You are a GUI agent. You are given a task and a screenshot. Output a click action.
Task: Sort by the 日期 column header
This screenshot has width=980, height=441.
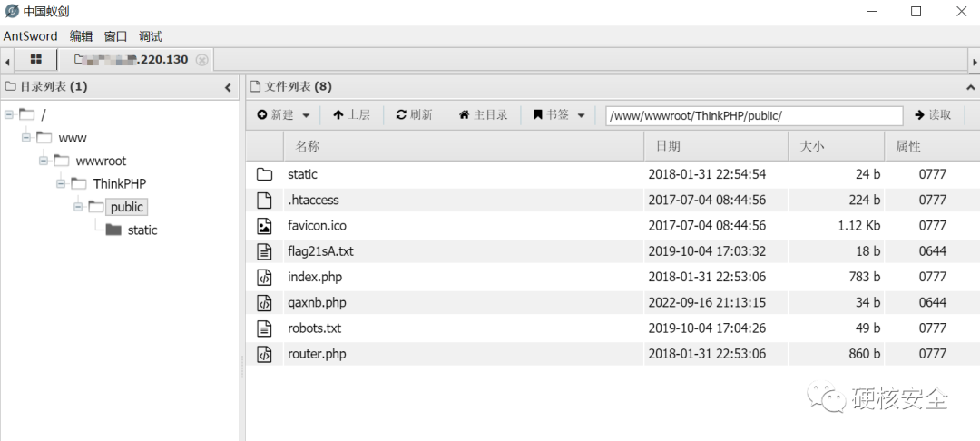pos(716,147)
